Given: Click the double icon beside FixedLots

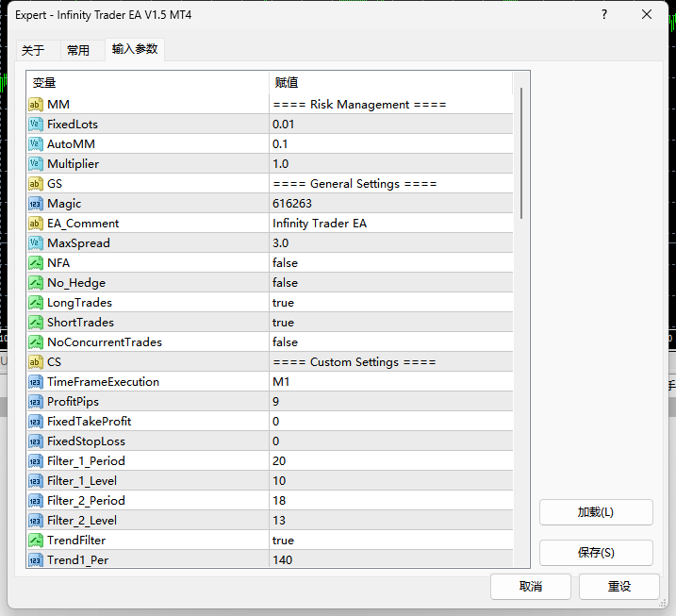Looking at the screenshot, I should (x=36, y=125).
